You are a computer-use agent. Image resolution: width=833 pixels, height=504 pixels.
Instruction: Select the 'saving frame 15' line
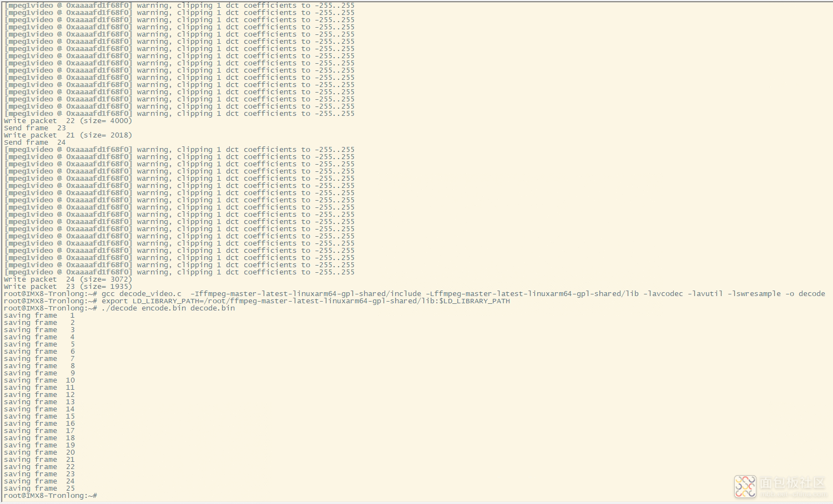point(39,416)
